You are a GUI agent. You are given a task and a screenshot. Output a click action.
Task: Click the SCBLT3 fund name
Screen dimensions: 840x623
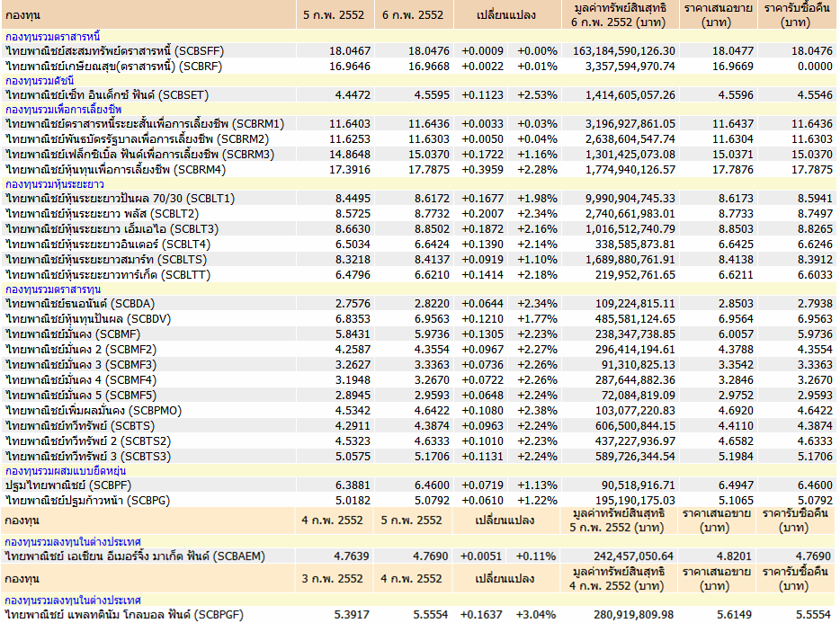tap(112, 228)
